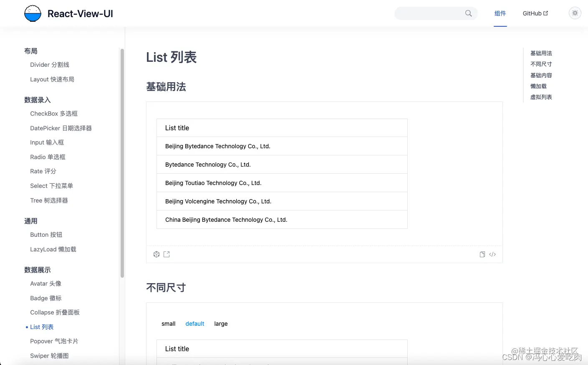Click the List 列表 page title
This screenshot has width=588, height=365.
(171, 57)
